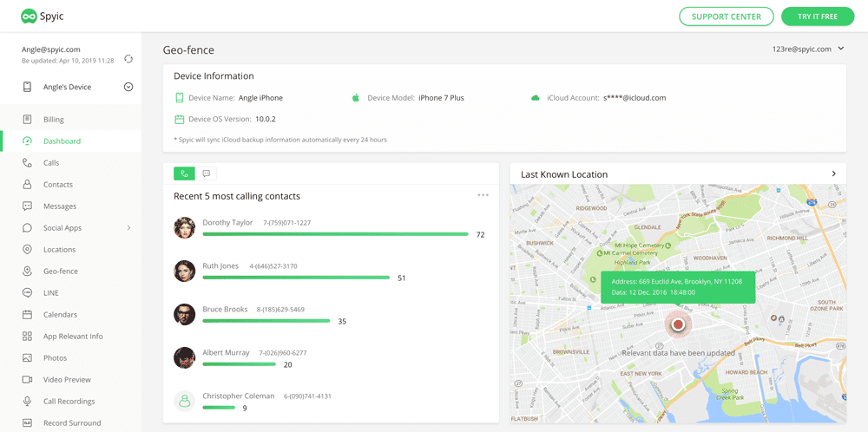
Task: Expand the Angle's Device dropdown
Action: click(128, 87)
